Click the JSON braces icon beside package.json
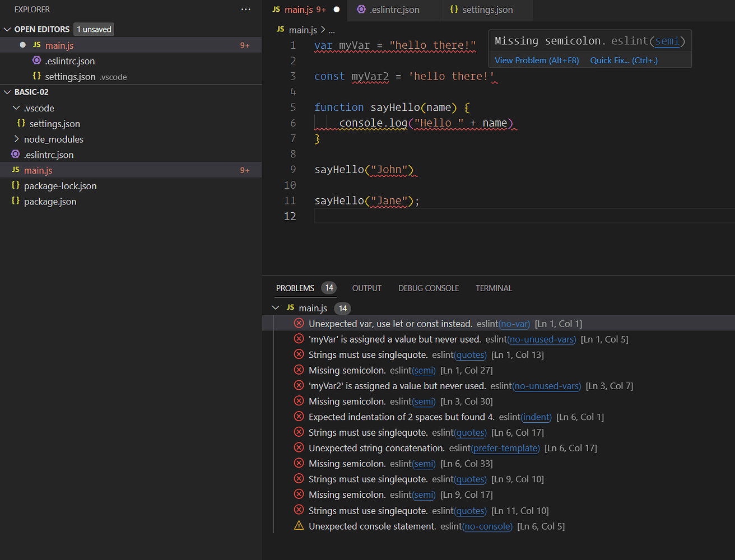This screenshot has height=560, width=735. (16, 201)
